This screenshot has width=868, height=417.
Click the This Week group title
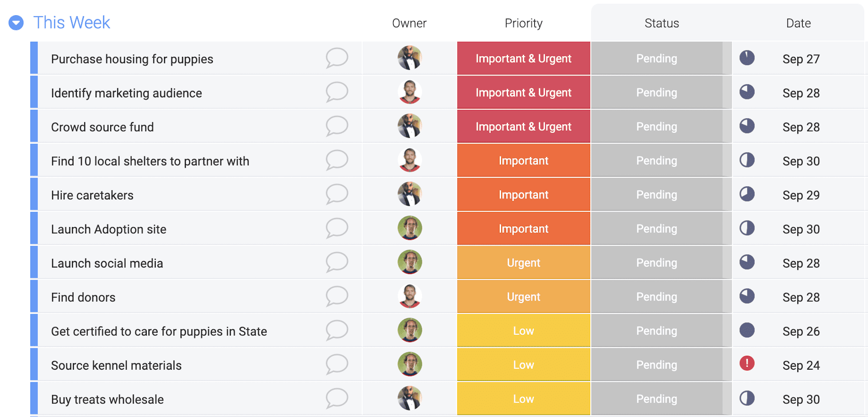pyautogui.click(x=72, y=23)
